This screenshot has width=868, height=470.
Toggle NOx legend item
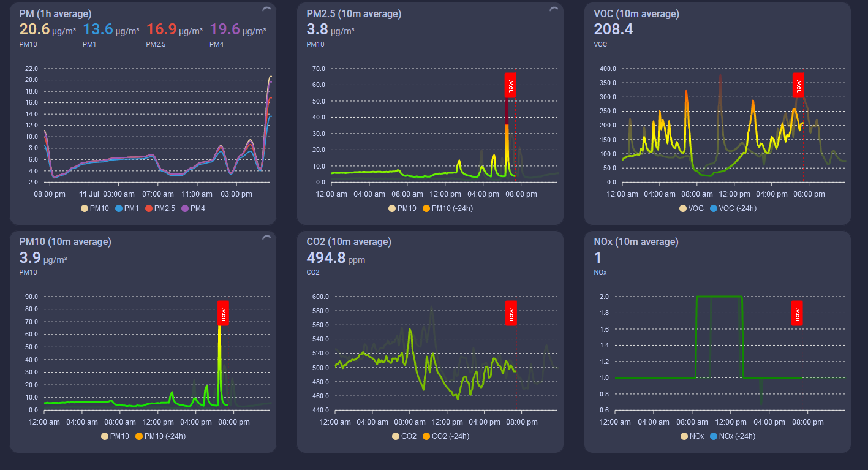pyautogui.click(x=692, y=436)
